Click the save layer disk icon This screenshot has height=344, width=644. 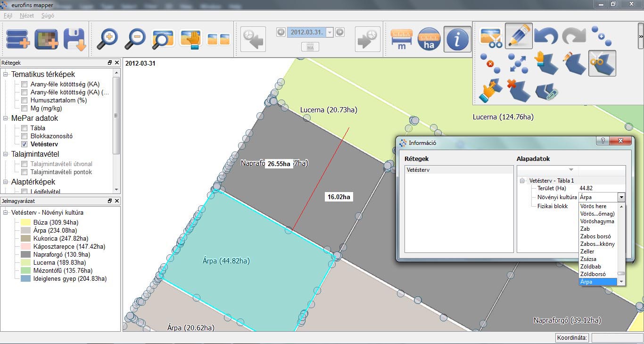[74, 39]
